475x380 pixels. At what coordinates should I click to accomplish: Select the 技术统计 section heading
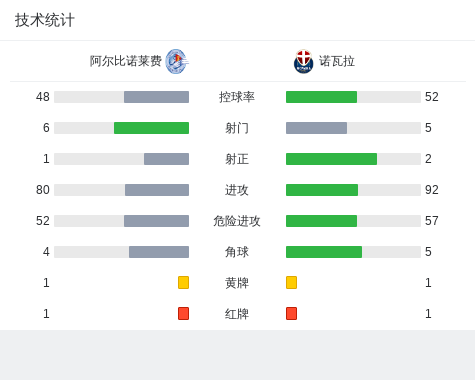[44, 20]
